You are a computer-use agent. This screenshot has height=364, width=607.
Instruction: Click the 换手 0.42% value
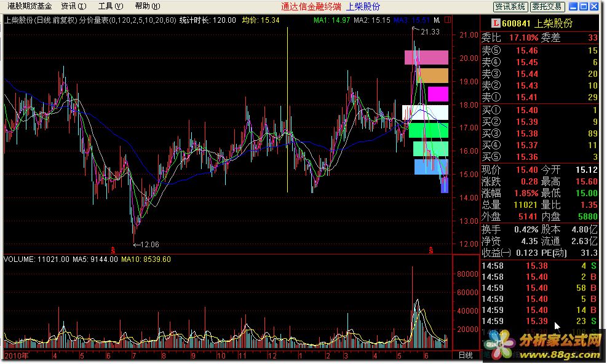click(x=526, y=229)
